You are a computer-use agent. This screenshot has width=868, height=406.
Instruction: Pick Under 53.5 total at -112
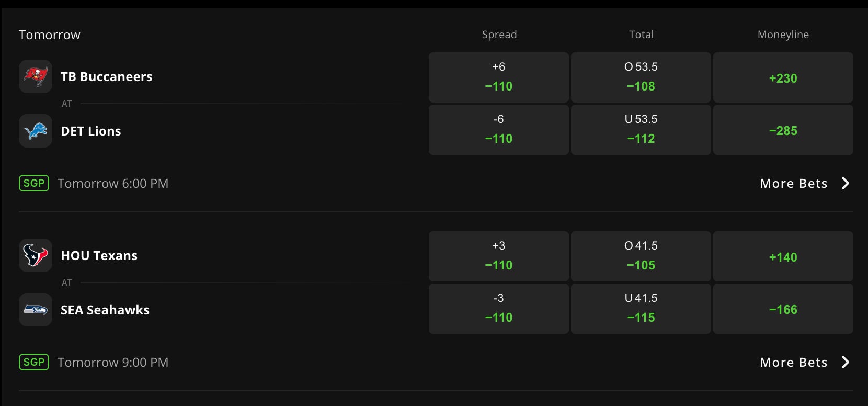[641, 129]
